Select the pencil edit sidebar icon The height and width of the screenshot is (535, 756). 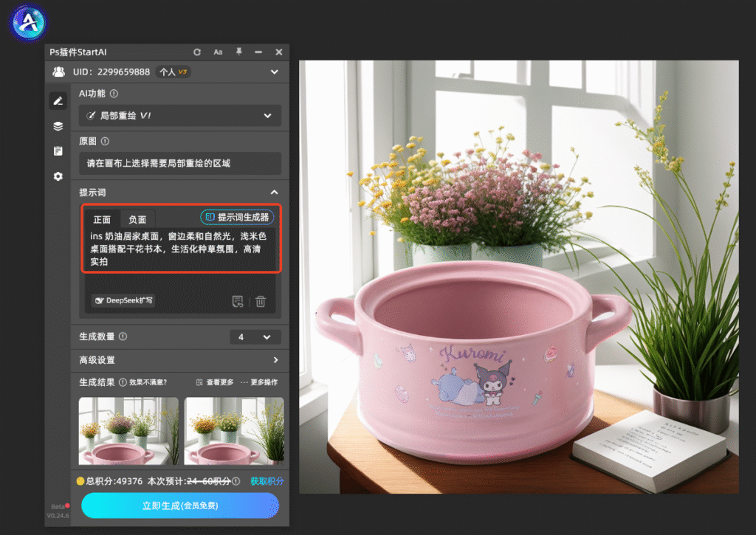tap(58, 101)
